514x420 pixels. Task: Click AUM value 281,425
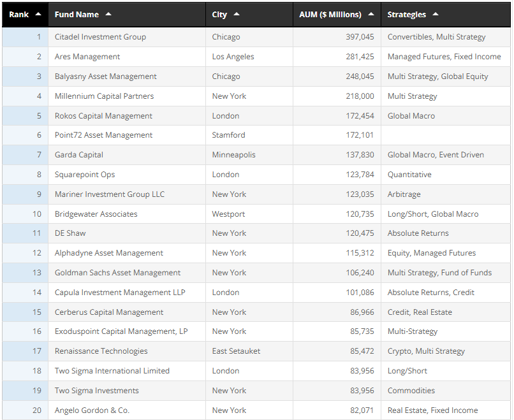pos(360,57)
